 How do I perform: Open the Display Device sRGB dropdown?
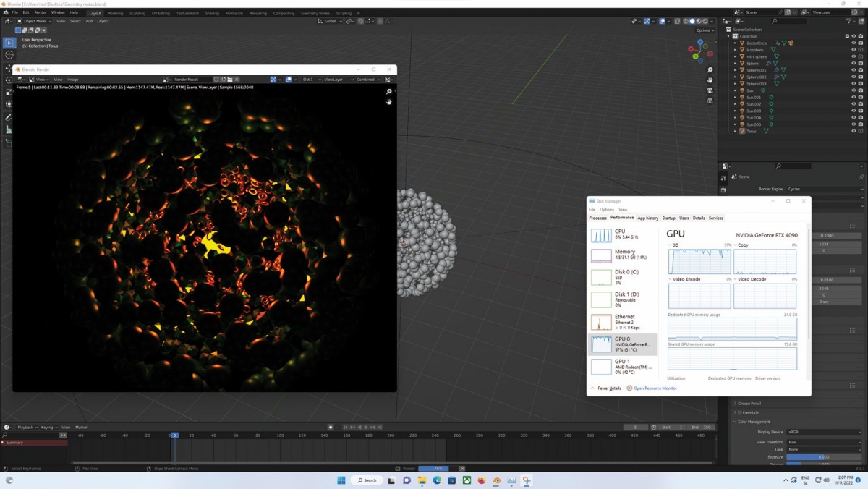point(825,432)
